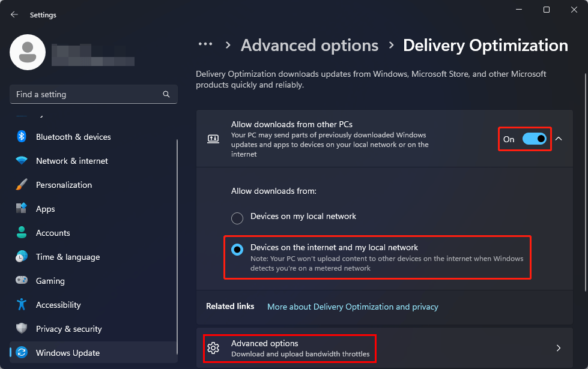Click the Personalization paintbrush icon
588x369 pixels.
pos(22,185)
